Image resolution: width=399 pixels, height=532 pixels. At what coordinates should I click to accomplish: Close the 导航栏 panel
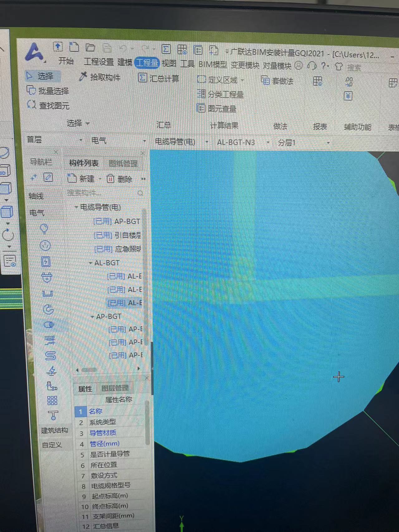click(x=56, y=152)
